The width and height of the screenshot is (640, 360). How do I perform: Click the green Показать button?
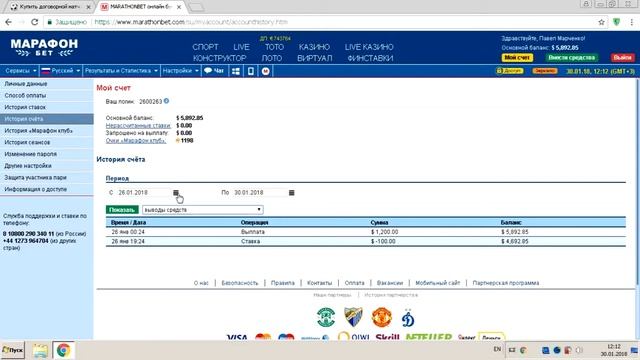click(x=122, y=210)
